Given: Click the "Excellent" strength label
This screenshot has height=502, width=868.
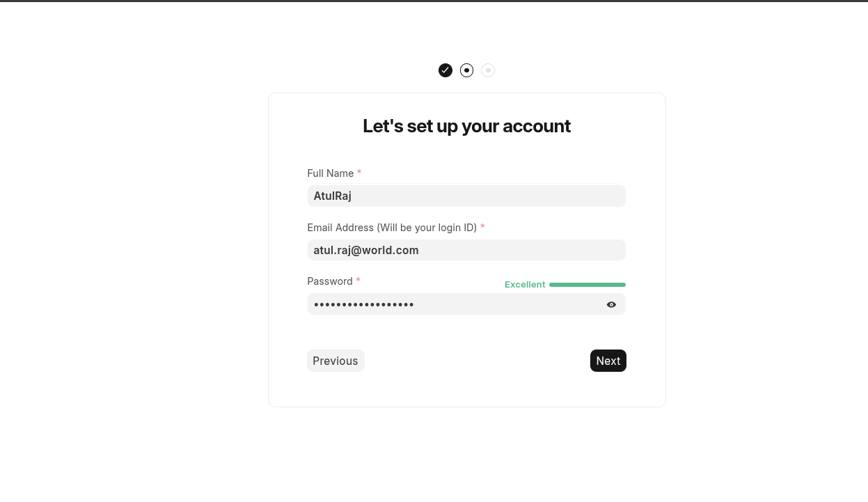Looking at the screenshot, I should pos(525,285).
